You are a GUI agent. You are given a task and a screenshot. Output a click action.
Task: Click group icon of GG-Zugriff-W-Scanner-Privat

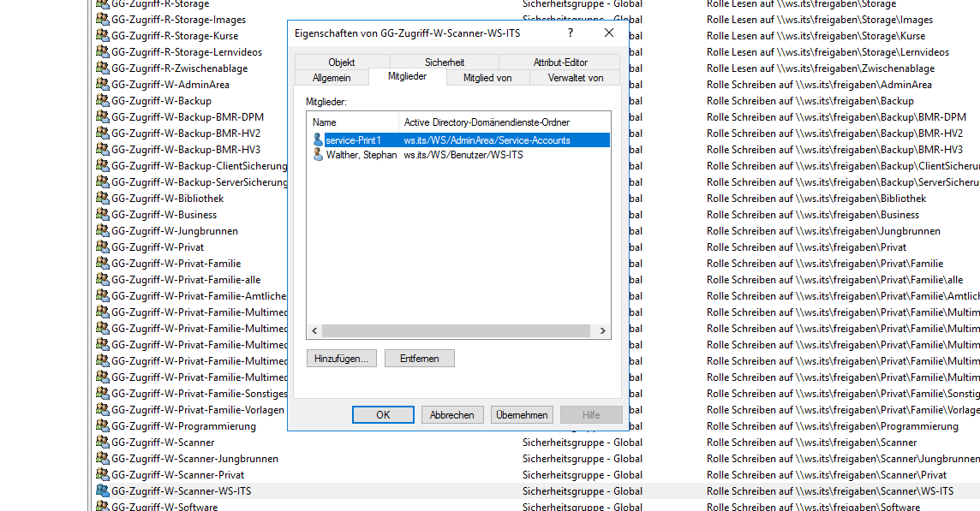(103, 473)
